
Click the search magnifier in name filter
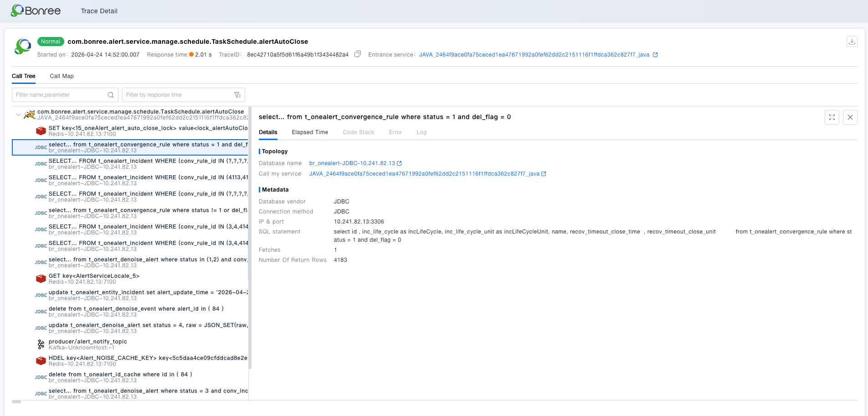point(110,95)
